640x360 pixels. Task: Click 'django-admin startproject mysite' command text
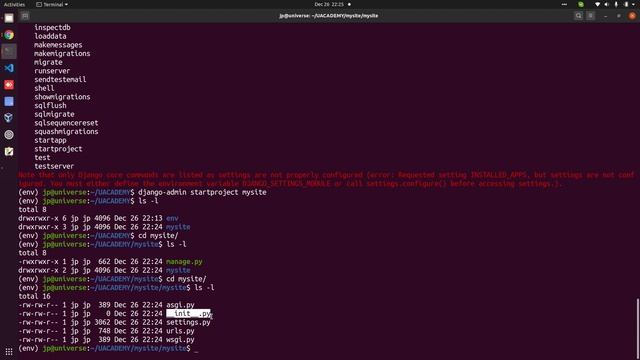coord(202,192)
